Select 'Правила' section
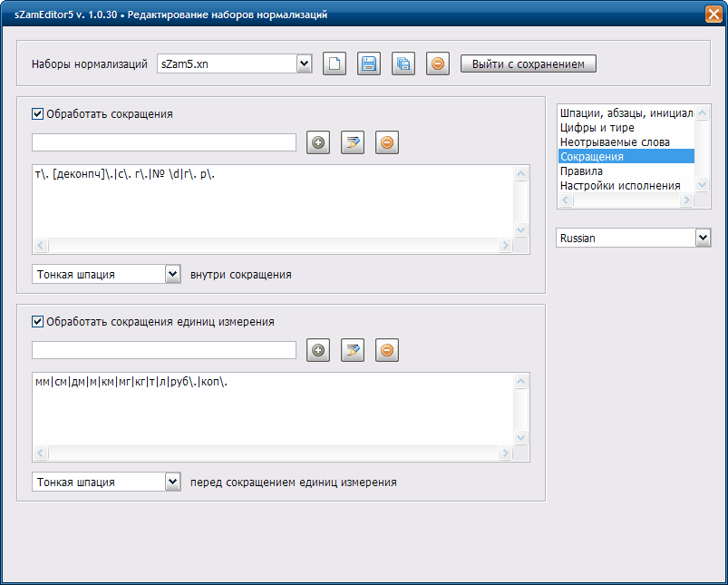728x585 pixels. [626, 171]
